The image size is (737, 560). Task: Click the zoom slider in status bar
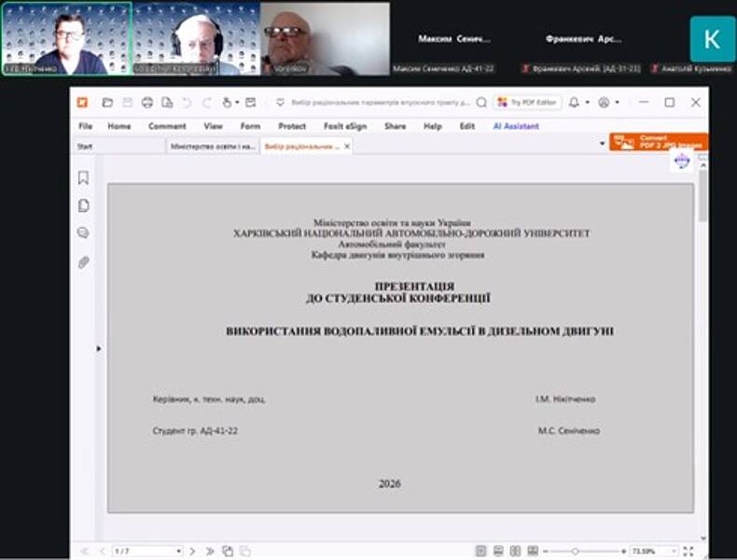click(x=575, y=552)
